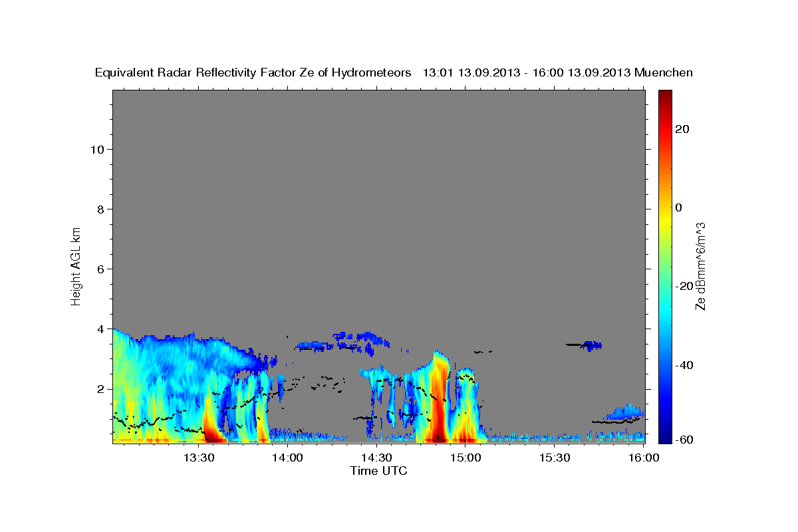Click the 16:00 time tick label
Screen dimensions: 798x532
(643, 458)
